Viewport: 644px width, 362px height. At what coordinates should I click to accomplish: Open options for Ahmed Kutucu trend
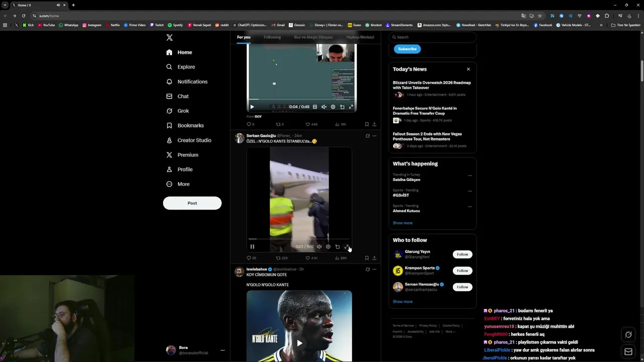[470, 207]
